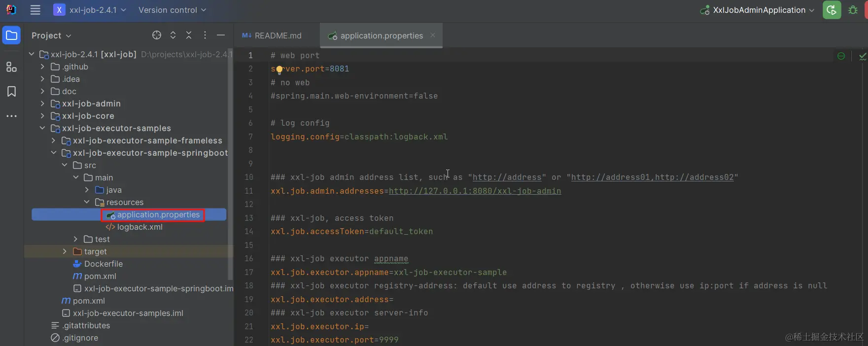
Task: Expand the xxl-job-admin module
Action: pos(42,104)
